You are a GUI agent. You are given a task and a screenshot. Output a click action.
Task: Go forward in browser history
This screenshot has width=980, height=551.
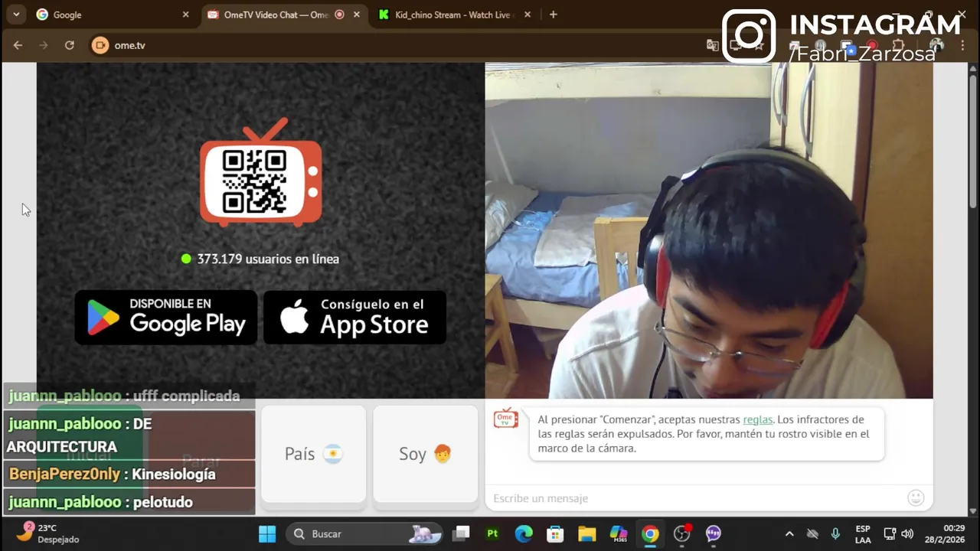[44, 45]
